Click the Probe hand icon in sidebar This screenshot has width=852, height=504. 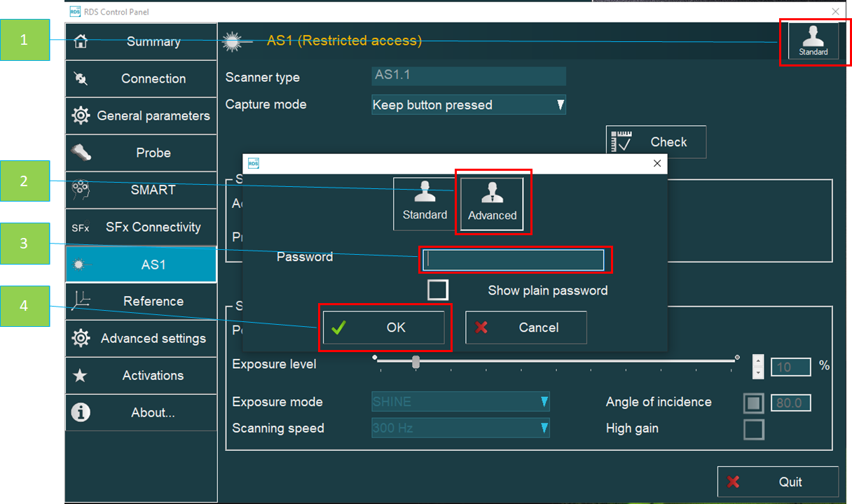pos(81,153)
